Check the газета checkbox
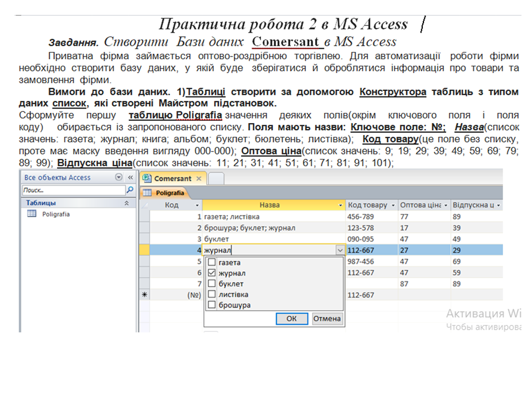 tap(212, 262)
